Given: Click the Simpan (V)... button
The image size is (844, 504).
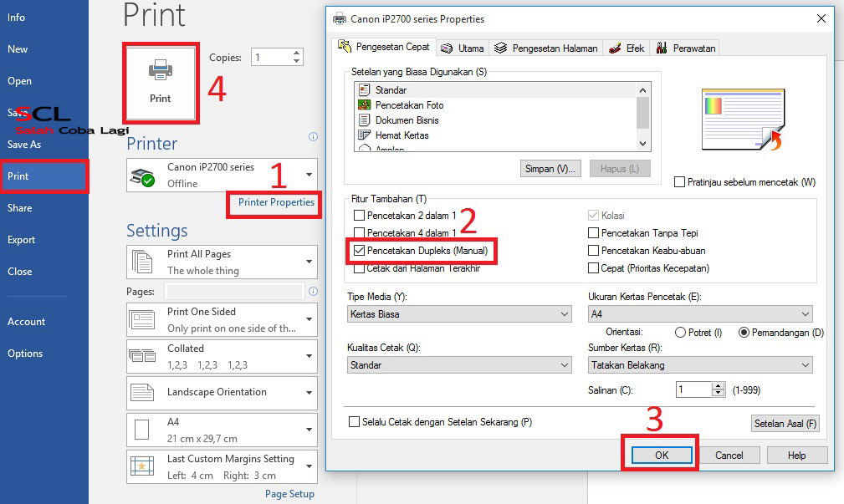Looking at the screenshot, I should 550,169.
